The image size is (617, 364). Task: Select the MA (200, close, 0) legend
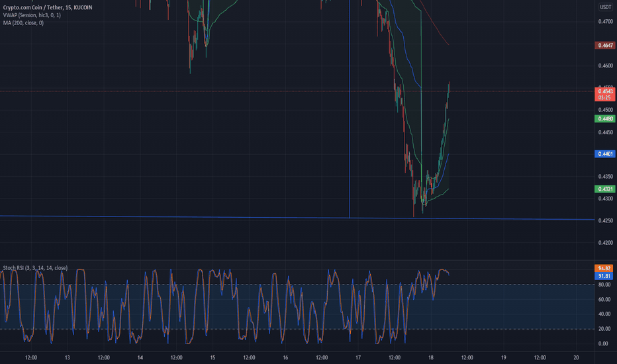23,23
